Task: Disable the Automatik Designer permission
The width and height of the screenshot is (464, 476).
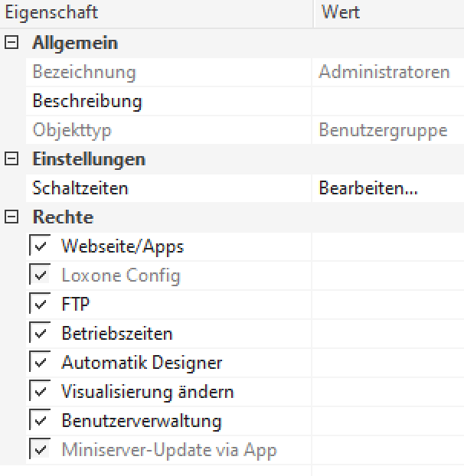Action: [40, 363]
